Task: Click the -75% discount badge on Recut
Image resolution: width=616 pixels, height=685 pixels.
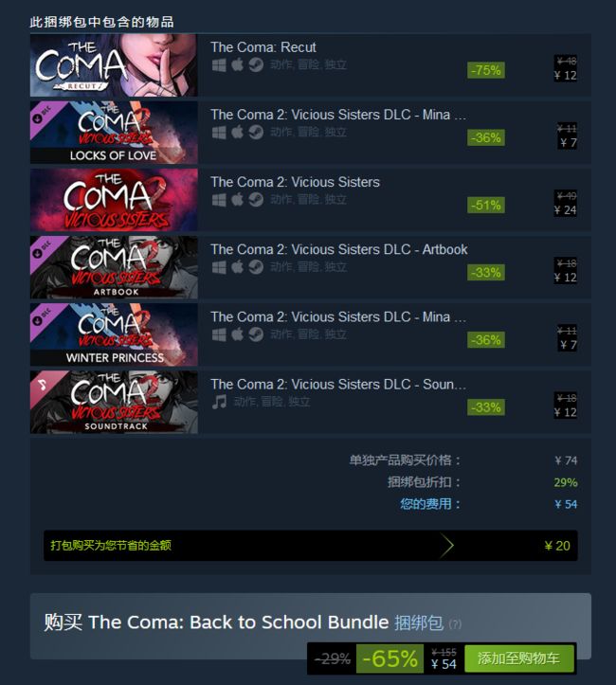Action: point(486,70)
